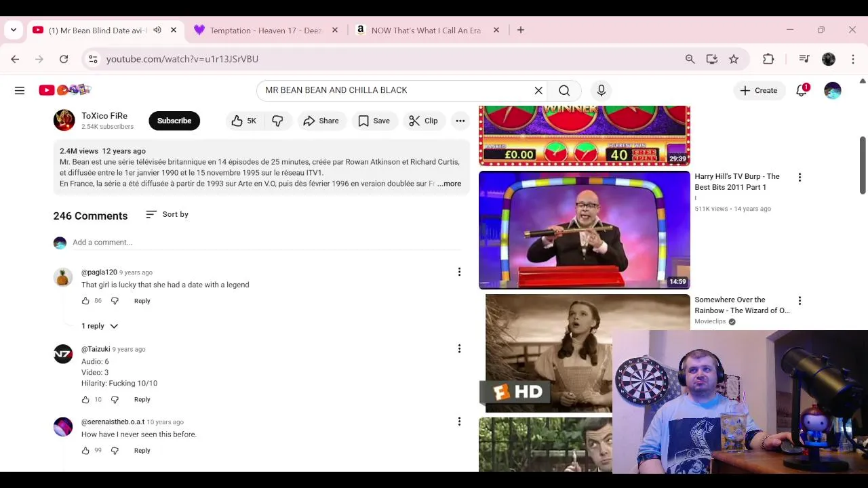868x488 pixels.
Task: Open options for serenaistheb.o.a.t comment
Action: click(x=459, y=421)
